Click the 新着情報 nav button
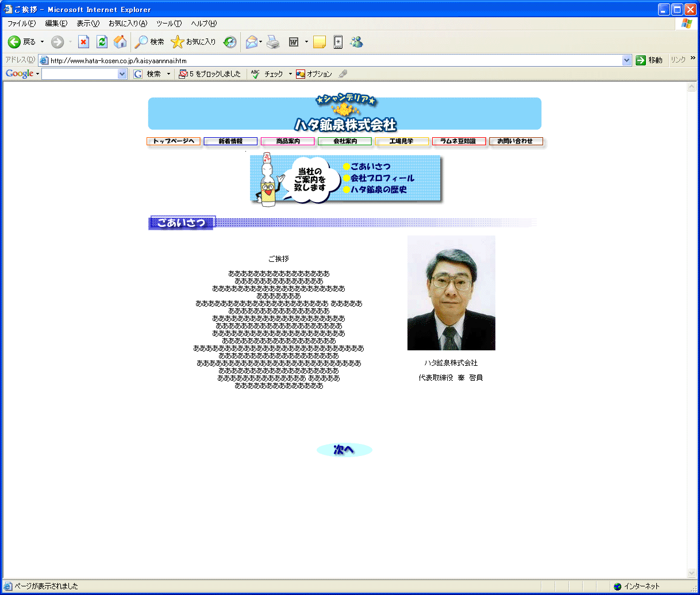The height and width of the screenshot is (595, 700). coord(230,141)
